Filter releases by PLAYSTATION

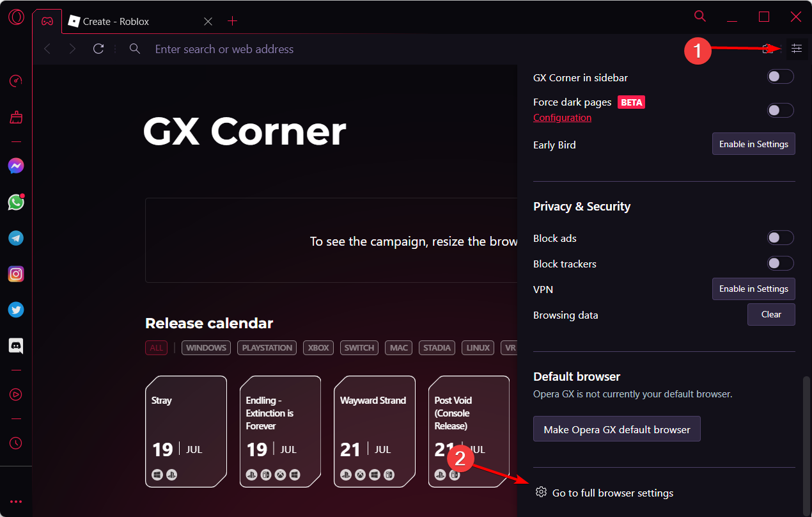tap(267, 348)
